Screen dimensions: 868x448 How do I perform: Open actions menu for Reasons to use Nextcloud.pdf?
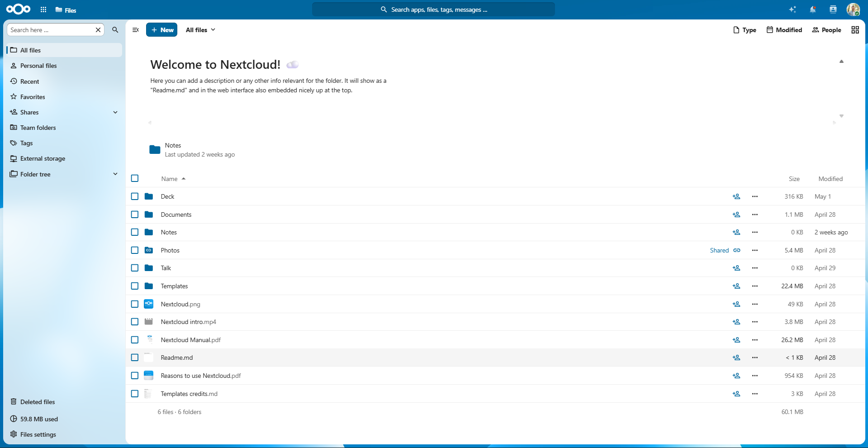[755, 376]
